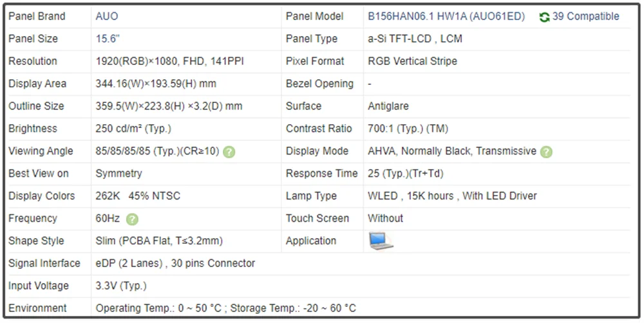Open the 15.6" panel size link
Viewport: 644px width, 323px height.
point(108,39)
